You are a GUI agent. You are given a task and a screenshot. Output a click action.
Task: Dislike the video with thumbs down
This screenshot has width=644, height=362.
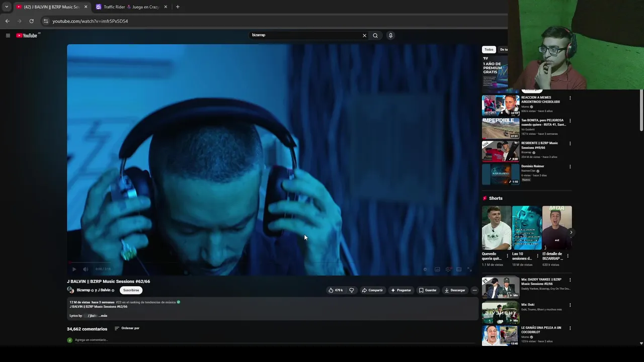(352, 290)
